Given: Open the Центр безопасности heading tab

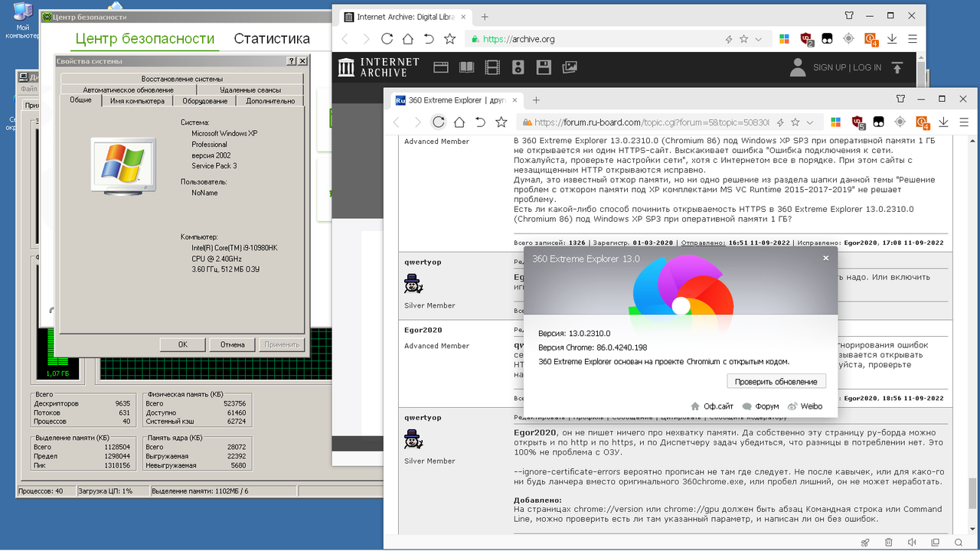Looking at the screenshot, I should [145, 39].
